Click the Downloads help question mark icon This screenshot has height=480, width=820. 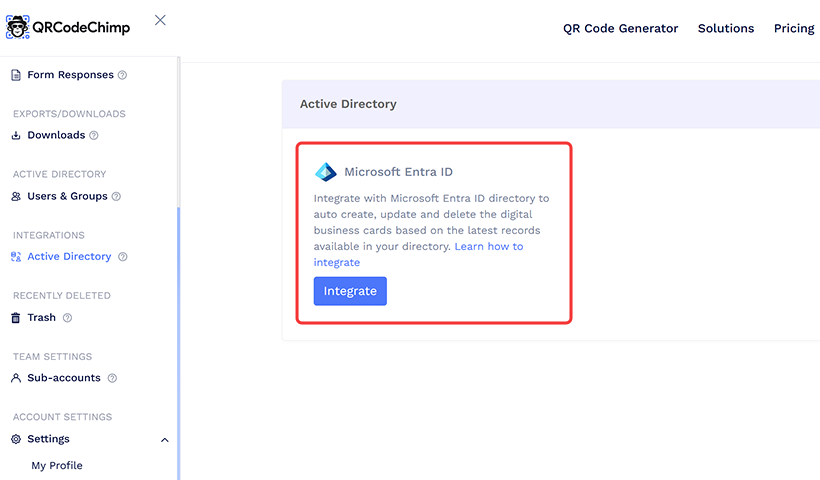coord(94,136)
